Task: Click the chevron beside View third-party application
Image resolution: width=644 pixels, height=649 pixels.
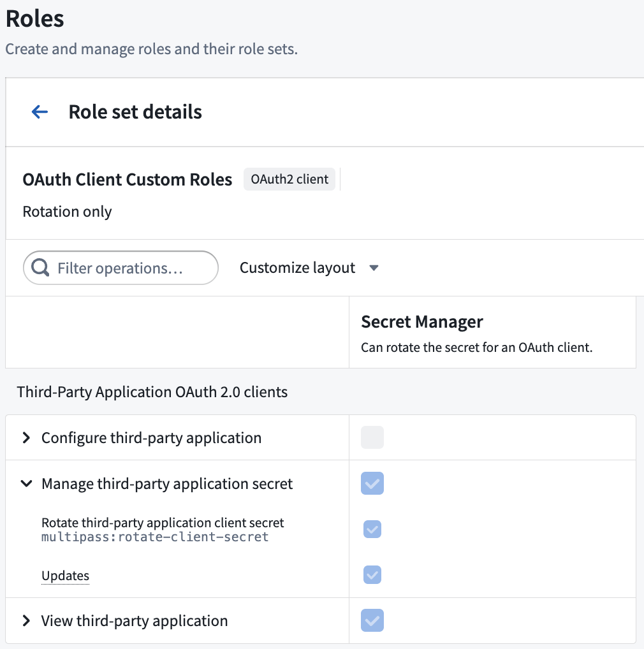Action: [26, 620]
